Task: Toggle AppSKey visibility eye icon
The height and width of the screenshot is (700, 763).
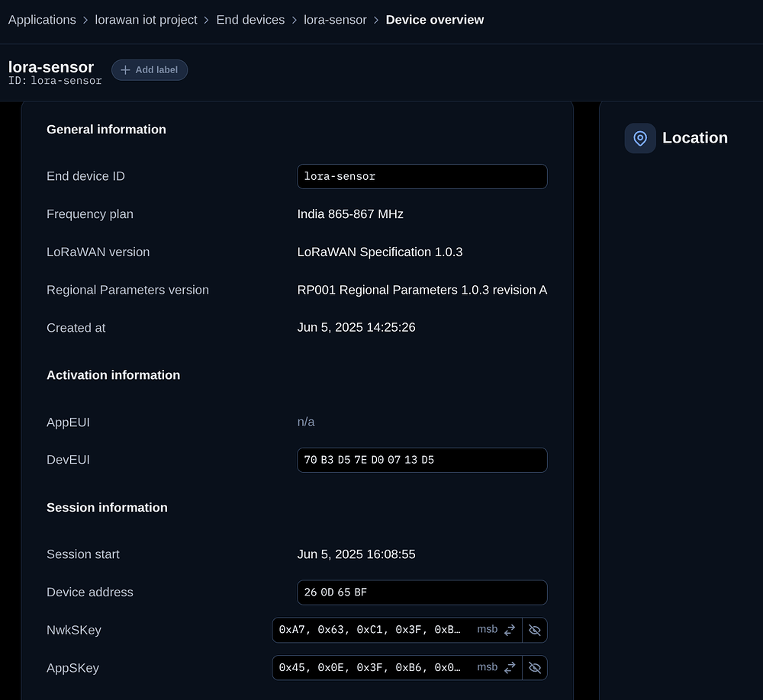Action: 535,668
